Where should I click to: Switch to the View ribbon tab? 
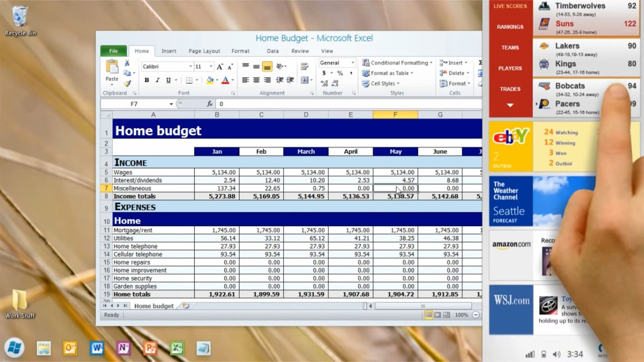click(x=327, y=51)
